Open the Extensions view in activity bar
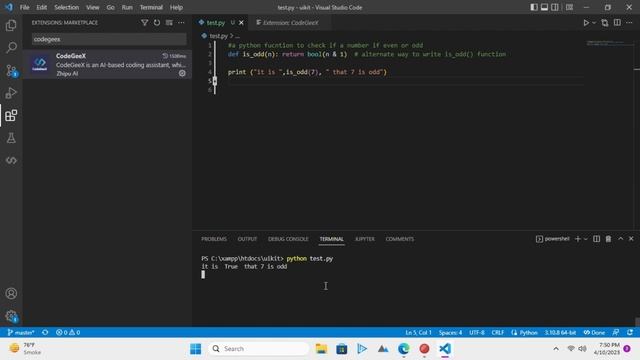640x360 pixels. pyautogui.click(x=11, y=116)
